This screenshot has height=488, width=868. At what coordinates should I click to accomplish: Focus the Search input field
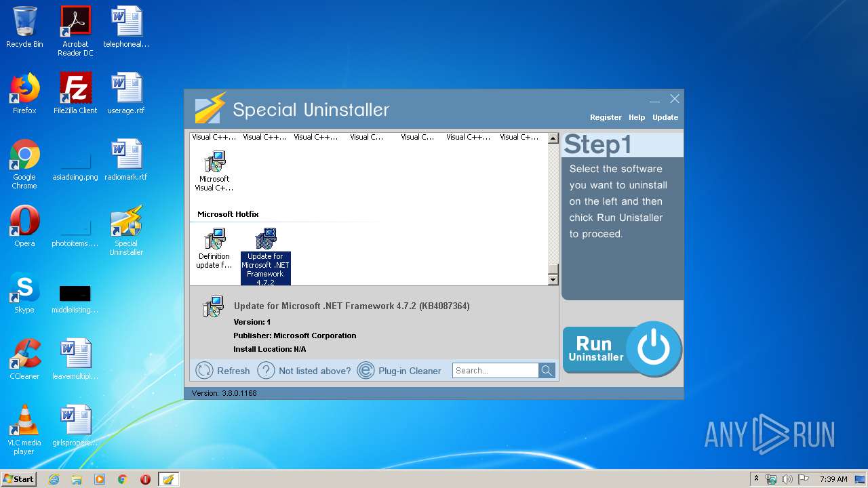[x=495, y=370]
